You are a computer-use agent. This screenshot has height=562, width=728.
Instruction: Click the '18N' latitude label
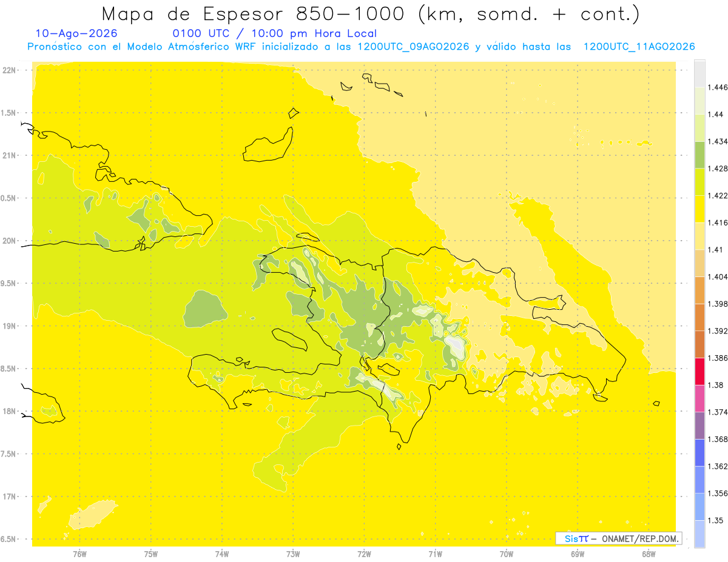pyautogui.click(x=10, y=412)
